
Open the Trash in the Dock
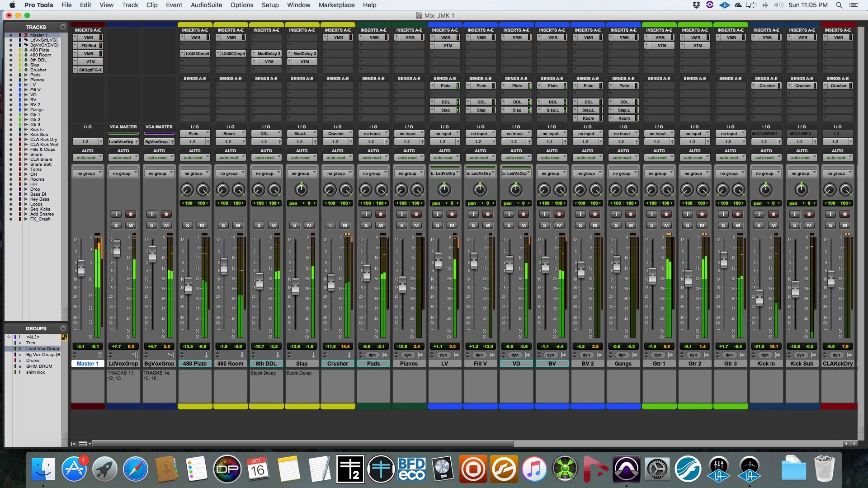coord(824,469)
